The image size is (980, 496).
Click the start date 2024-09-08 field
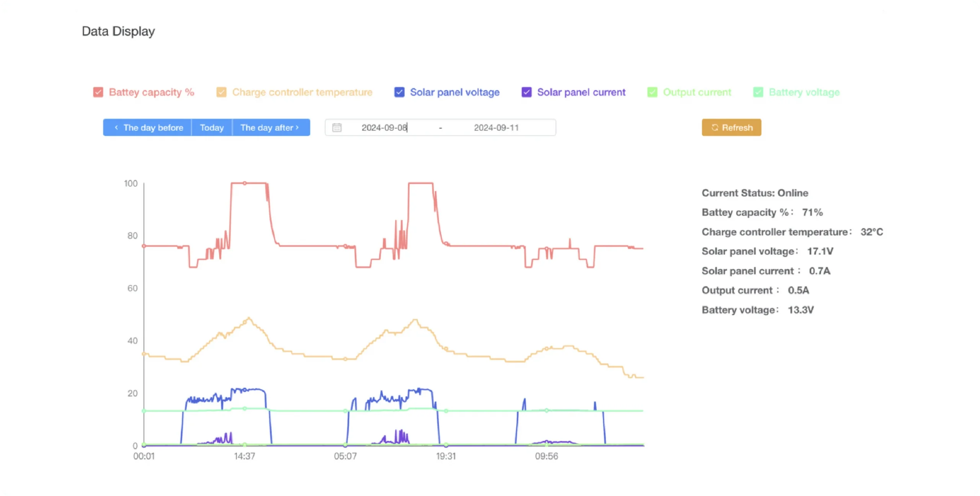384,128
